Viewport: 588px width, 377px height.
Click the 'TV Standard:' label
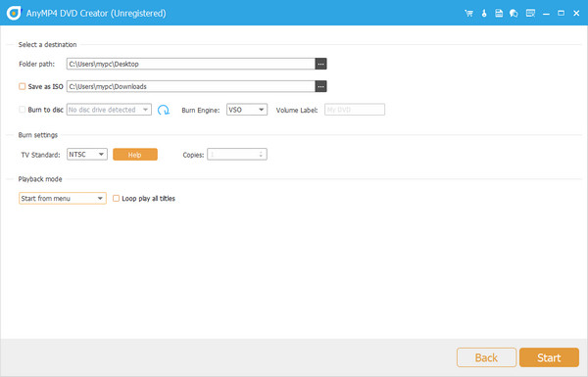tap(40, 155)
